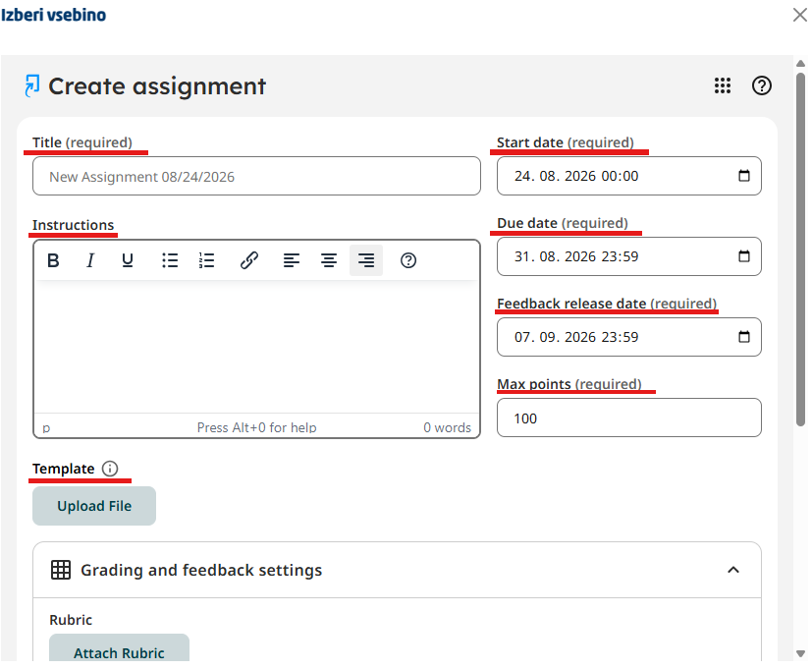The width and height of the screenshot is (812, 669).
Task: Show Template info tooltip icon
Action: (x=110, y=469)
